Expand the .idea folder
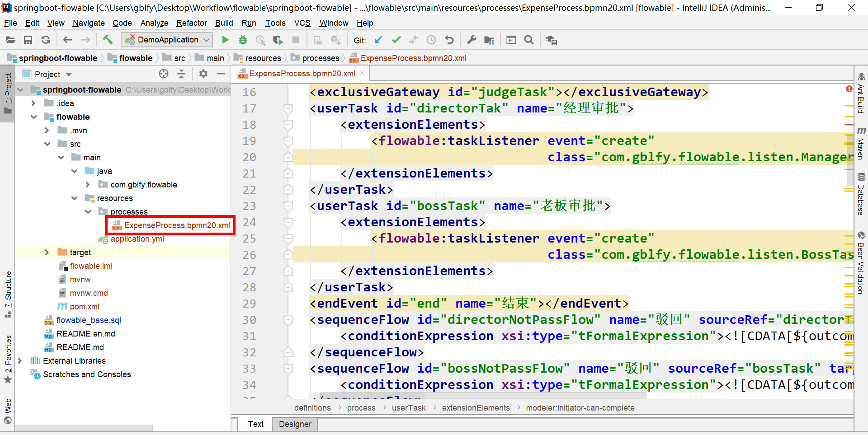Screen dimensions: 868x435 (x=33, y=103)
